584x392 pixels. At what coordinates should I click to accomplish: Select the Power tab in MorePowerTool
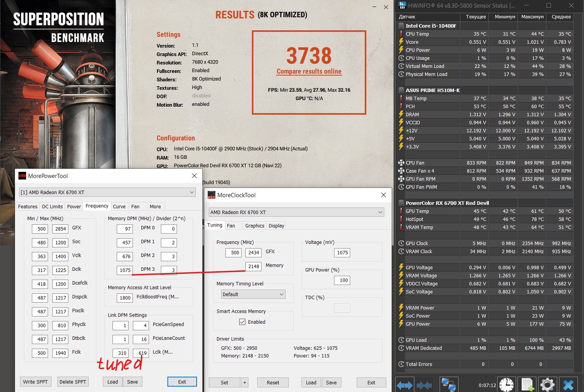pyautogui.click(x=74, y=206)
